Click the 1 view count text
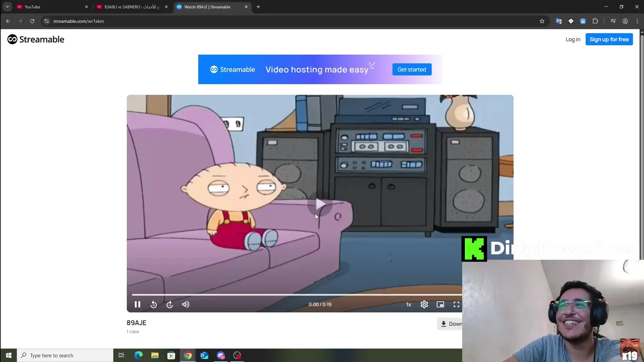644x362 pixels. click(133, 332)
